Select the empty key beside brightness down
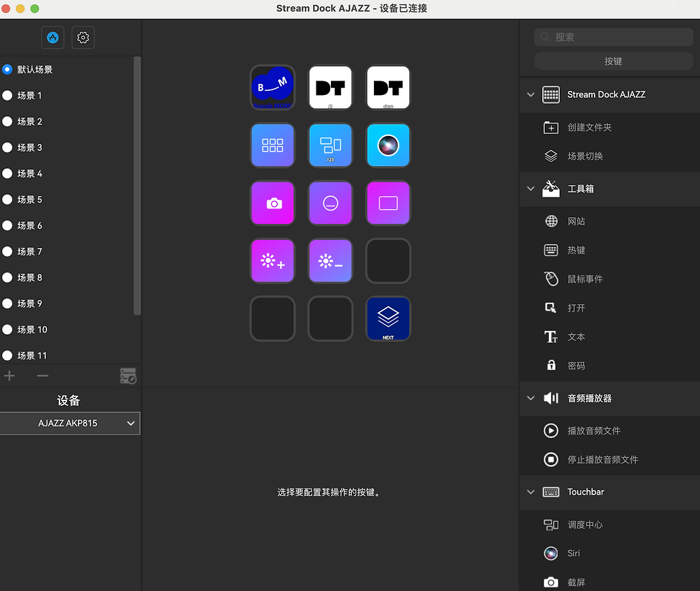 [388, 261]
